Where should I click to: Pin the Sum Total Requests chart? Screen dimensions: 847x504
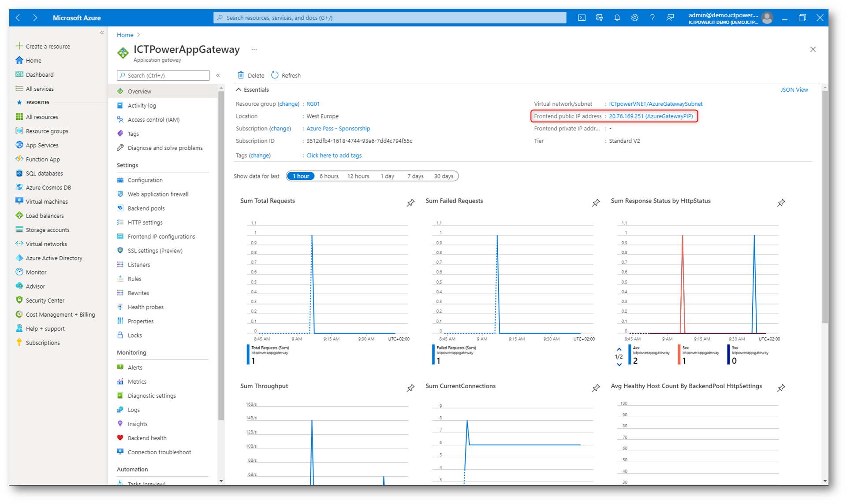point(410,203)
